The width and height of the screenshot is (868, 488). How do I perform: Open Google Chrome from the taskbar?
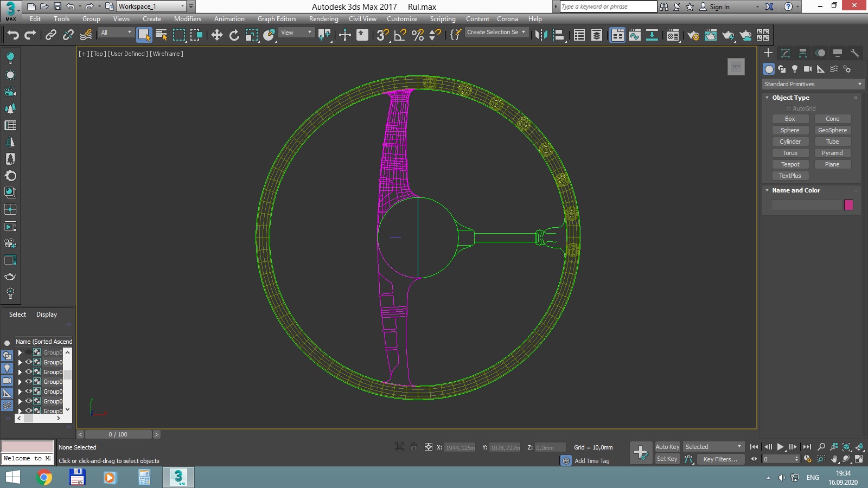pos(44,477)
